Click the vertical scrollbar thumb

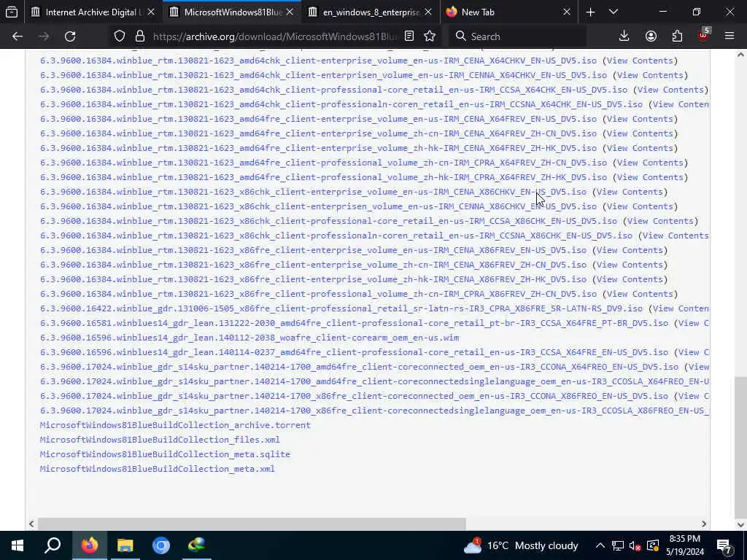[x=741, y=447]
